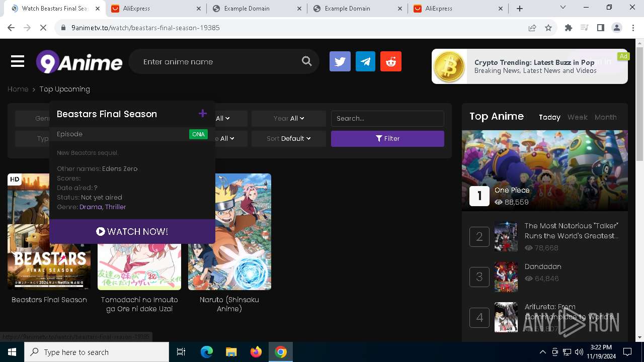Open Chrome tab search chevron
The width and height of the screenshot is (644, 362).
563,8
